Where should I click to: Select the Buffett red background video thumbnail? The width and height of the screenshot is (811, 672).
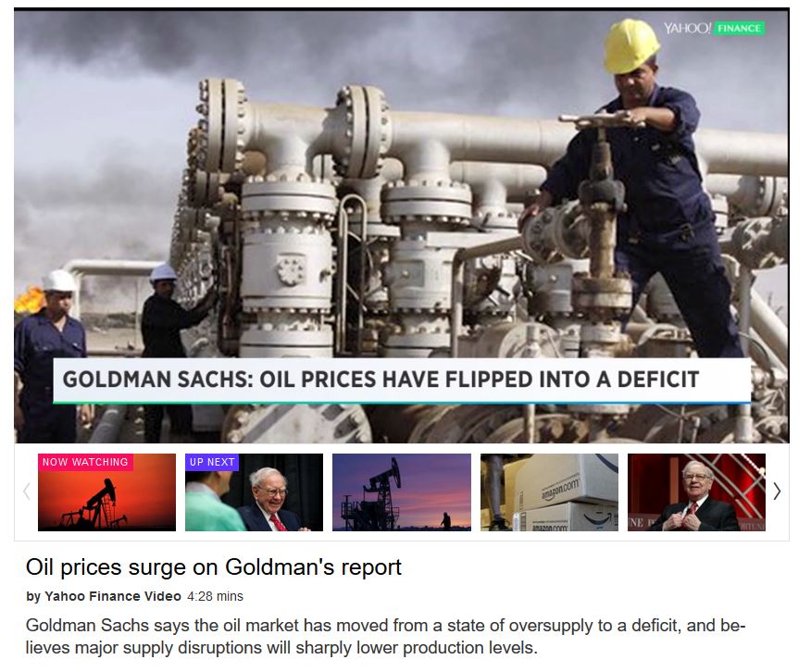(697, 492)
